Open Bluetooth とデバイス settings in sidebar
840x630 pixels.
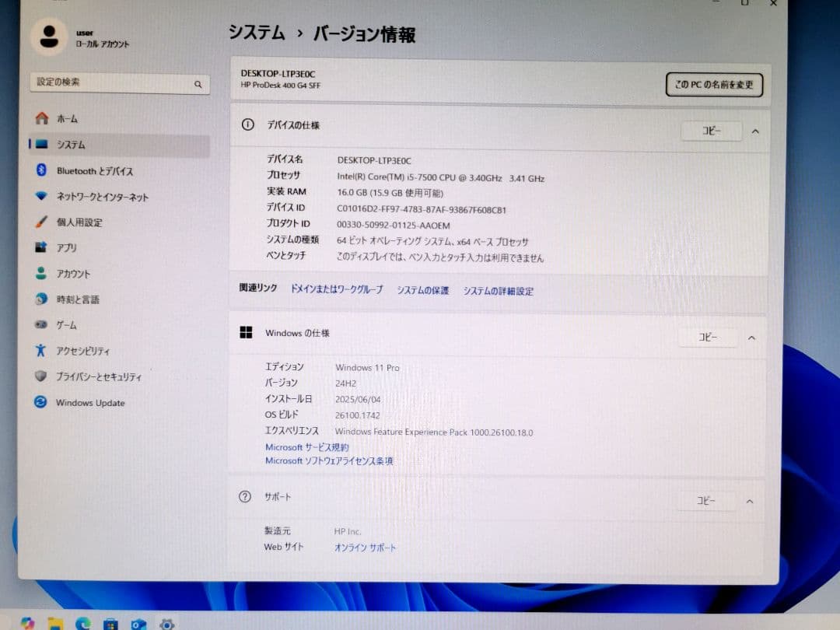93,170
